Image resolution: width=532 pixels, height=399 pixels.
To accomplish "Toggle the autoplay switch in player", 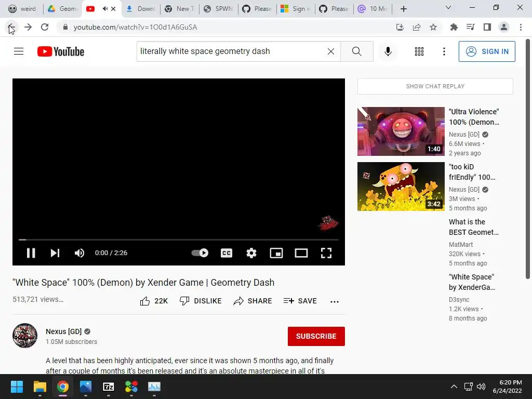I will 200,253.
